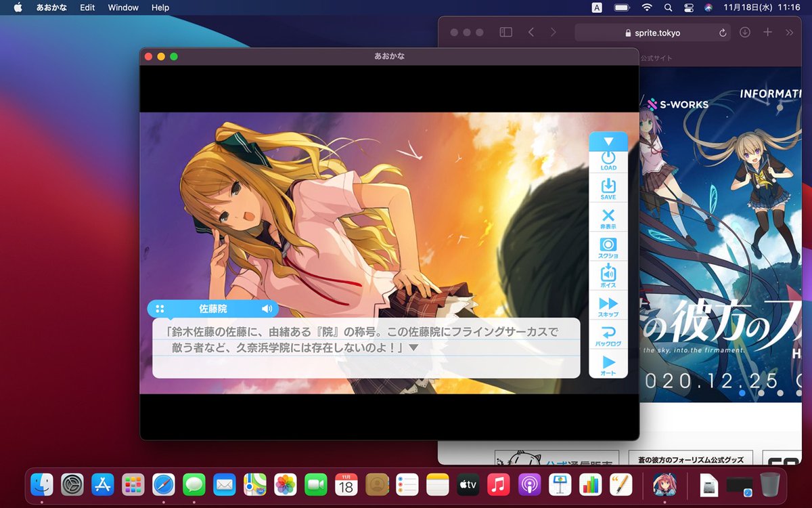This screenshot has height=508, width=812.
Task: Open the Edit menu
Action: (87, 7)
